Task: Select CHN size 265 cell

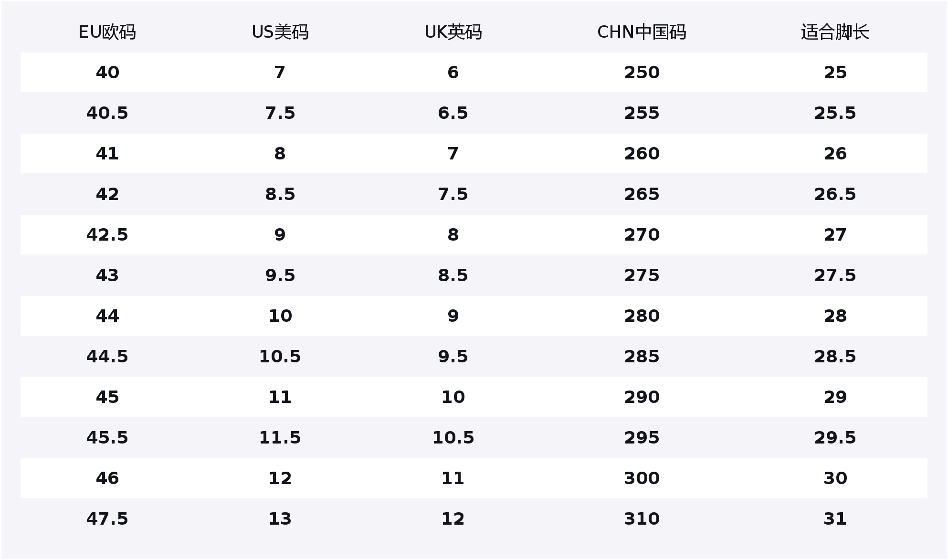Action: point(642,194)
